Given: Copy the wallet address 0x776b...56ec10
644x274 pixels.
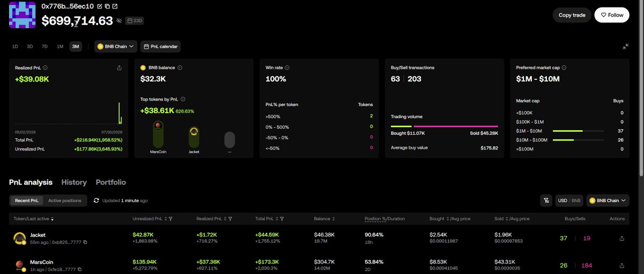Looking at the screenshot, I should point(107,6).
